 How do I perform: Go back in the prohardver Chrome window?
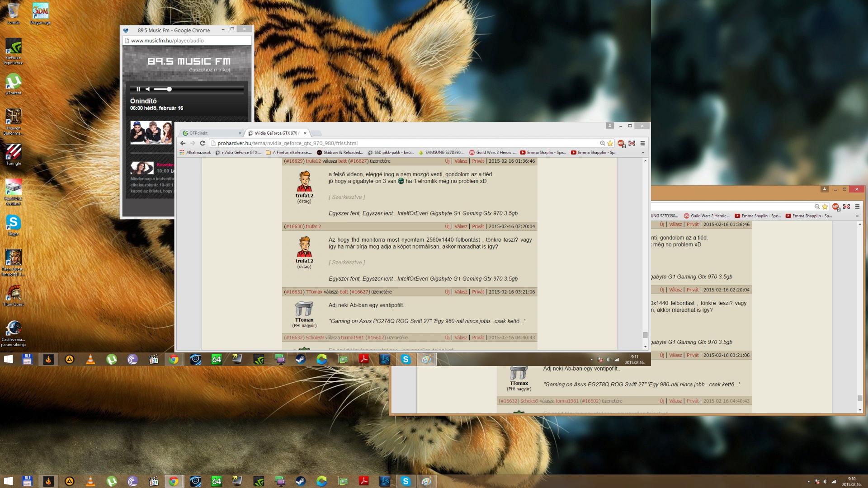(x=183, y=143)
